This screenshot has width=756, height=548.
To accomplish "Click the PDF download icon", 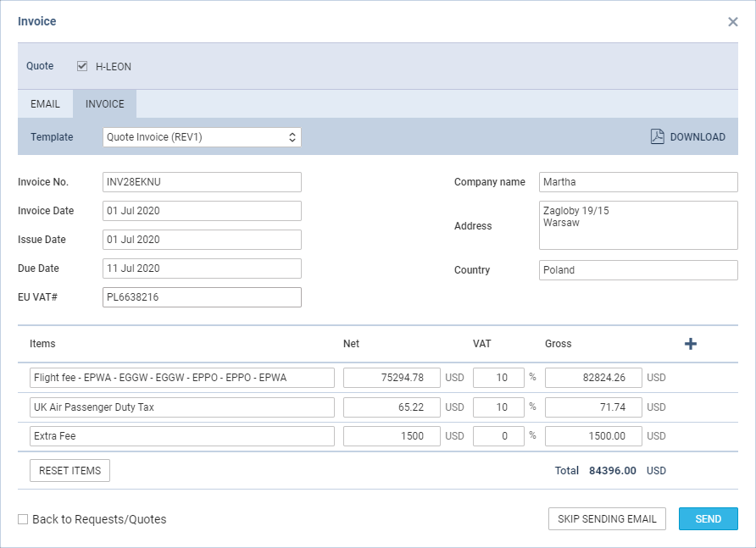I will [657, 137].
